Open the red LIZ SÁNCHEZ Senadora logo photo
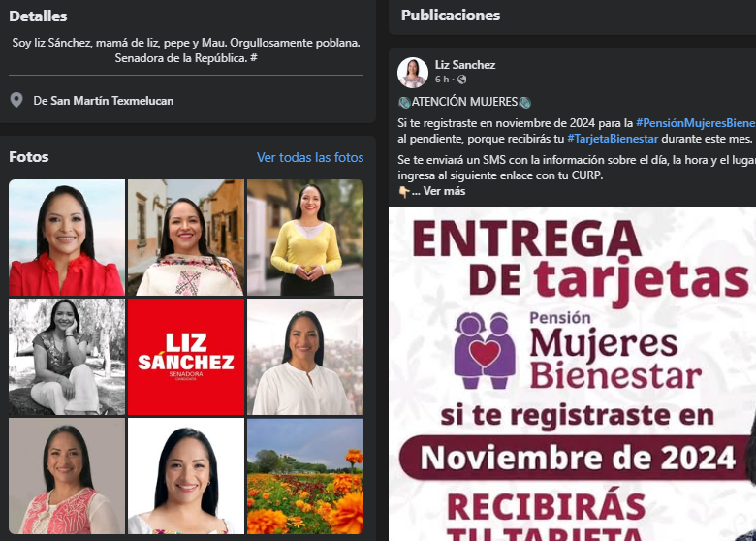756x541 pixels. pos(186,357)
